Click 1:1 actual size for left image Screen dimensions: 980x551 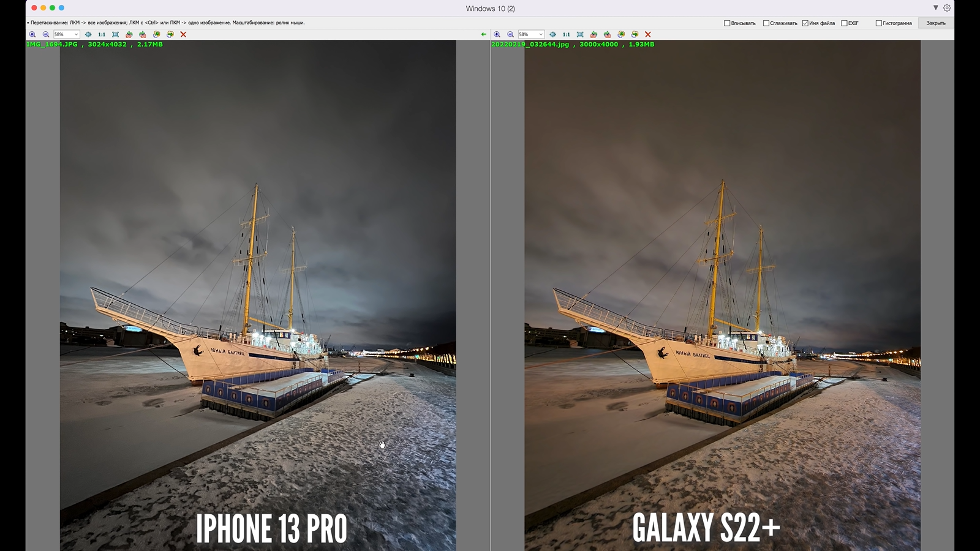[x=102, y=34]
